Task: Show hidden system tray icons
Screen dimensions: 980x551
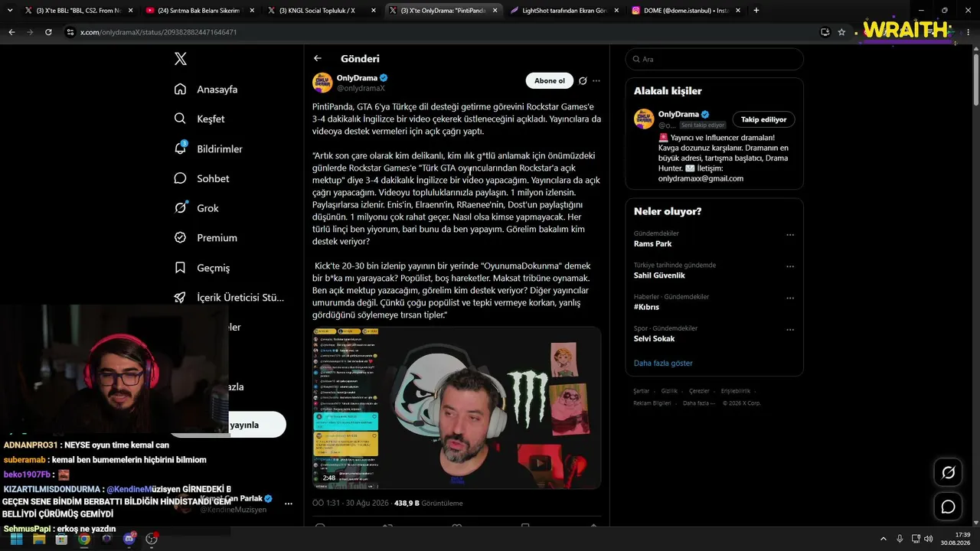Action: tap(884, 539)
